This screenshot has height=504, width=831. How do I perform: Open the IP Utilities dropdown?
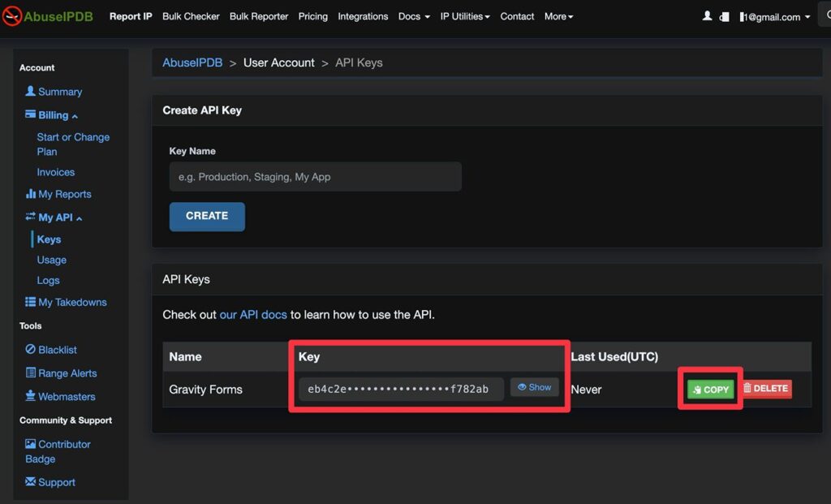tap(465, 16)
